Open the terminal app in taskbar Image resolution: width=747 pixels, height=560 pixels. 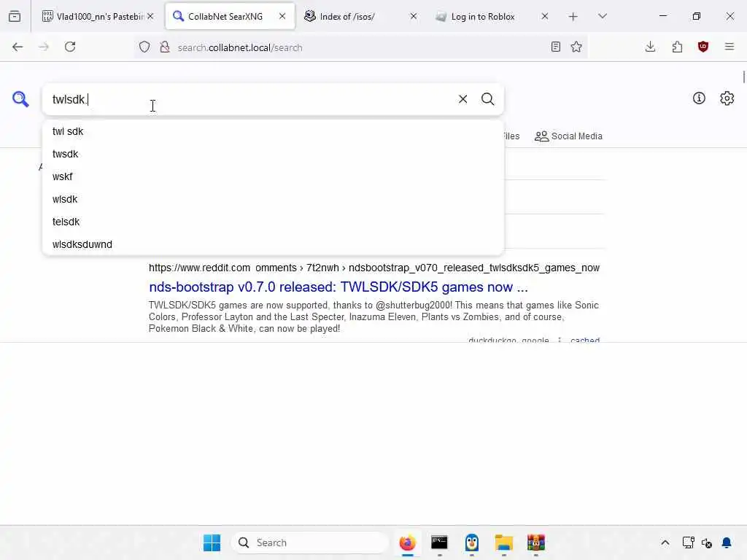pos(439,542)
